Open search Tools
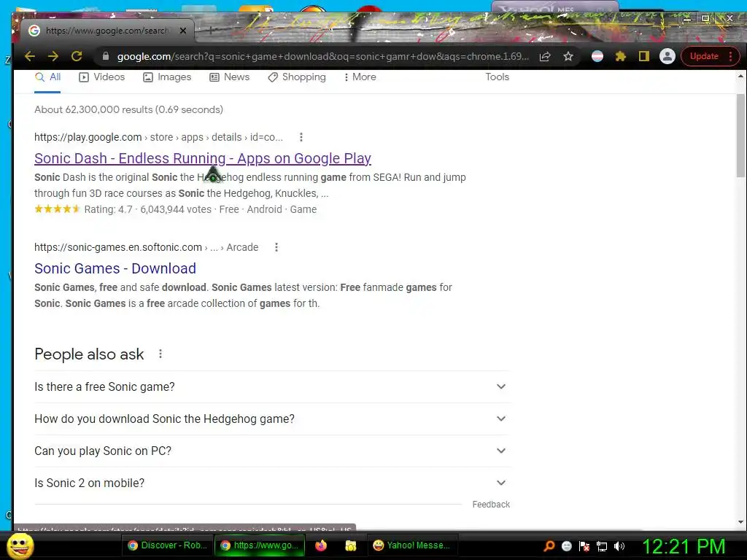Image resolution: width=747 pixels, height=560 pixels. coord(497,77)
